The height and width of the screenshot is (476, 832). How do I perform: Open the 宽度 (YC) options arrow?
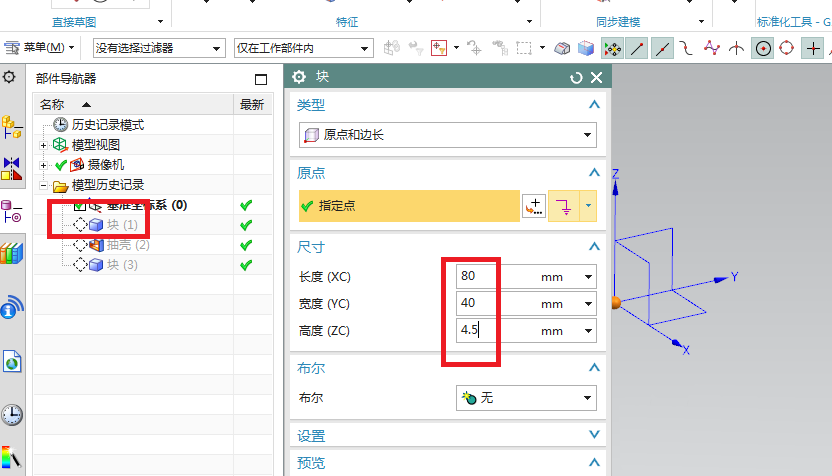click(x=588, y=304)
